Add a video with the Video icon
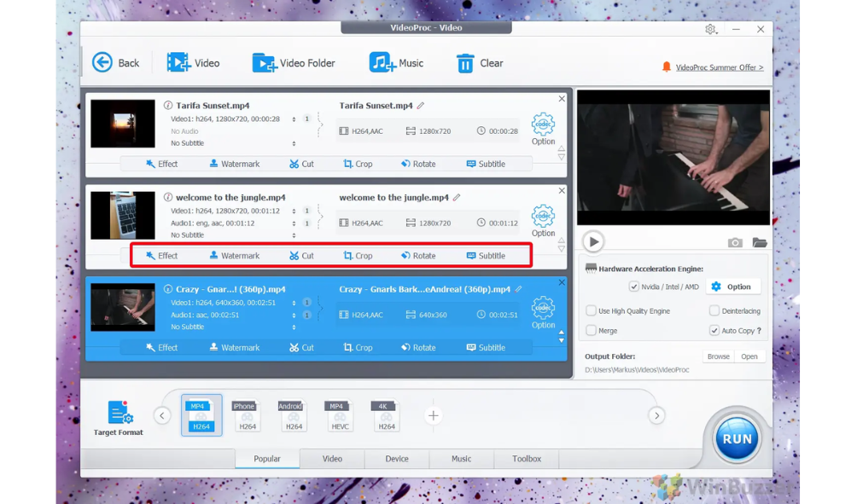This screenshot has height=504, width=857. 178,62
